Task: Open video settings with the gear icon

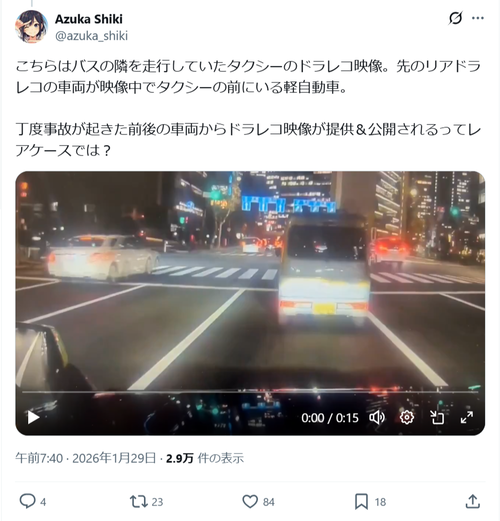Action: [x=407, y=417]
